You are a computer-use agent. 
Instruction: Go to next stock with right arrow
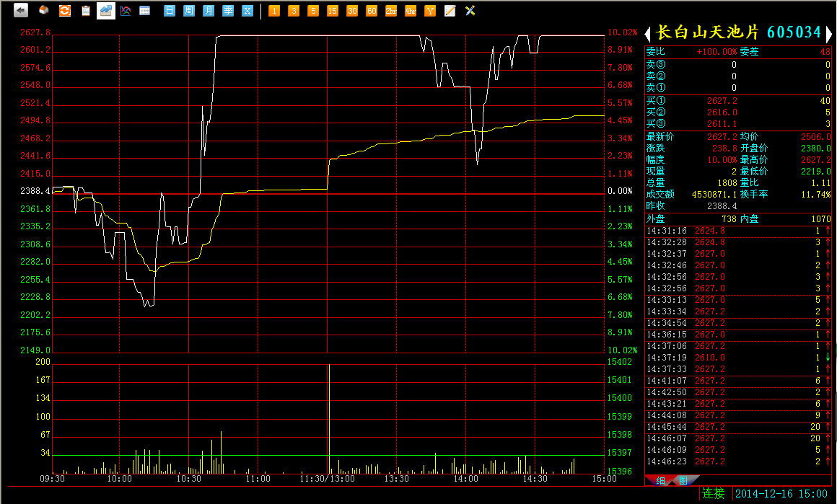(x=828, y=34)
